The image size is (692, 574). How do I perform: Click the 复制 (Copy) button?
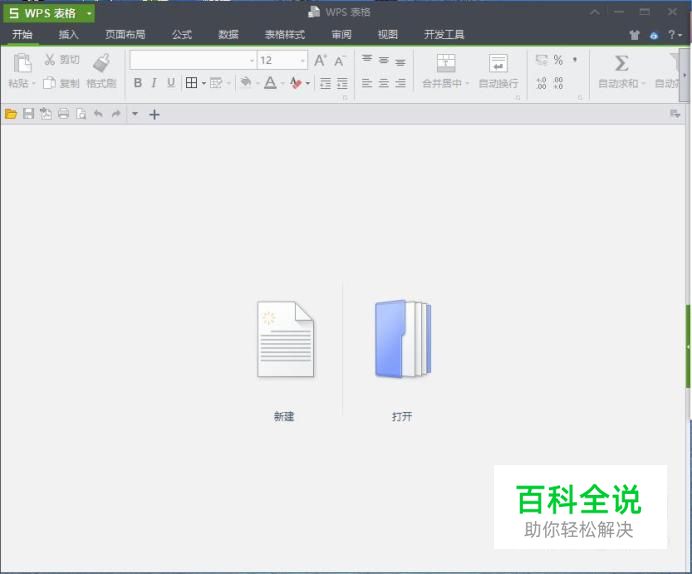(61, 84)
